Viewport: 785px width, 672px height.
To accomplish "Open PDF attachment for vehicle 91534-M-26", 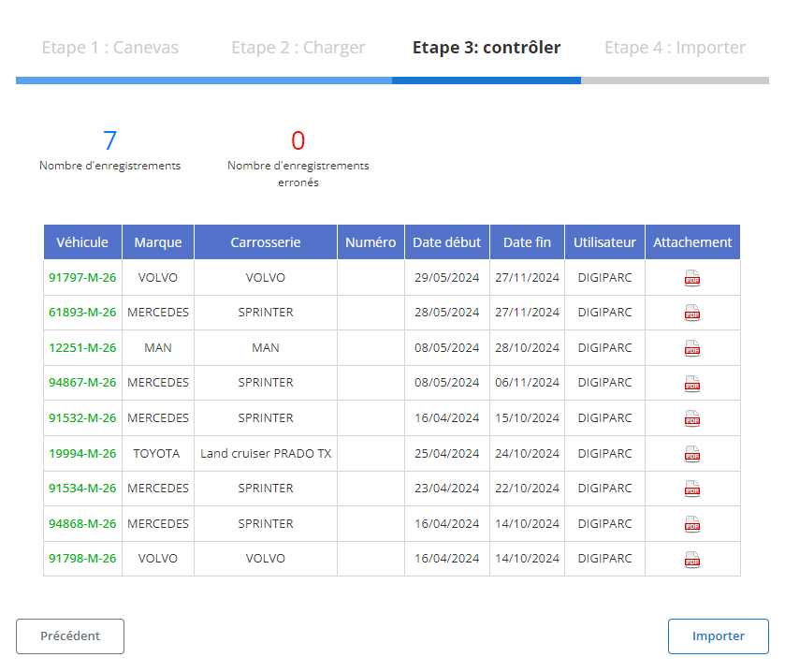I will pyautogui.click(x=691, y=489).
